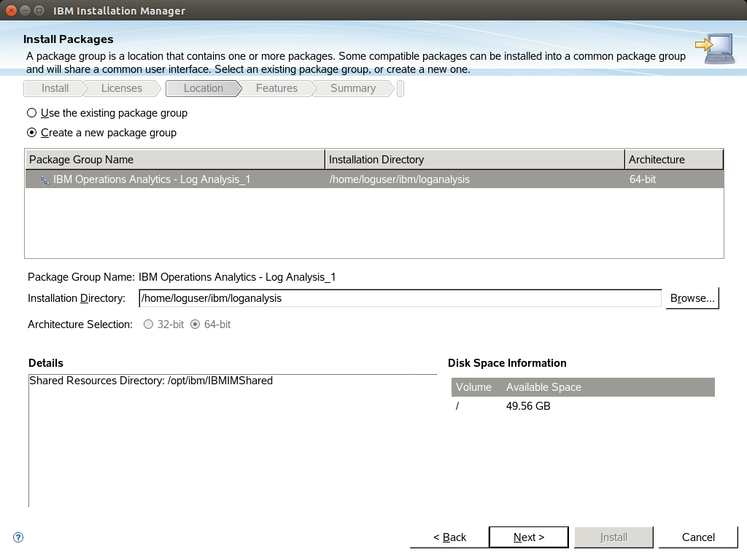Maximize the IBM Installation Manager window
The width and height of the screenshot is (747, 560).
click(x=39, y=10)
